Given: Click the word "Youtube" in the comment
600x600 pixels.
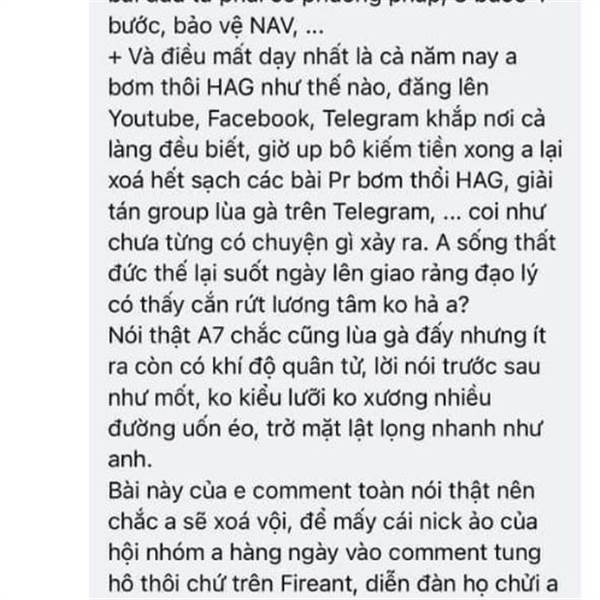Looking at the screenshot, I should click(x=154, y=119).
